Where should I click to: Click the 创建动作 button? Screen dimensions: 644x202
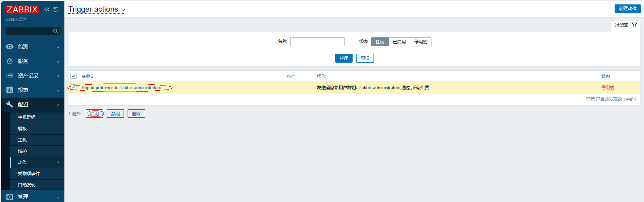click(x=627, y=8)
